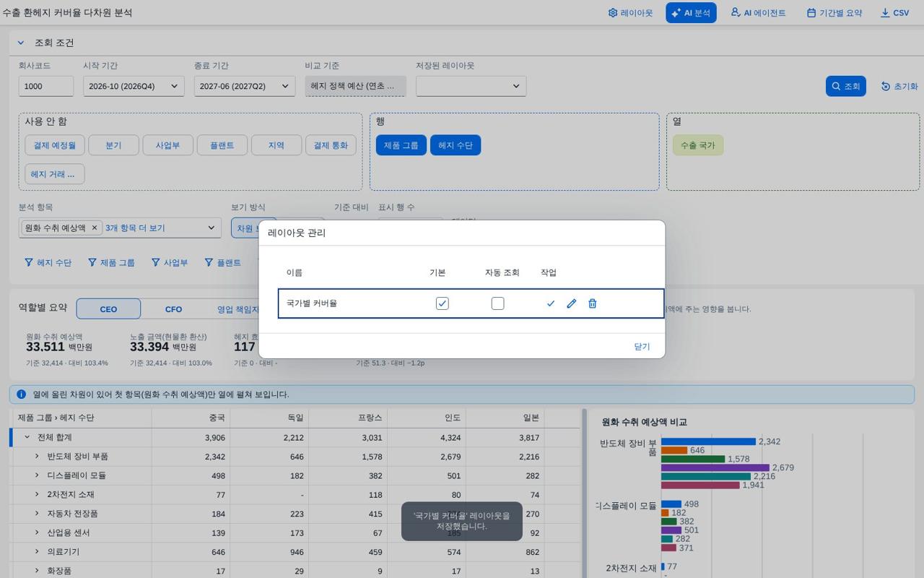The width and height of the screenshot is (924, 578).
Task: Expand the 디스플레이 모듈 row
Action: (37, 475)
